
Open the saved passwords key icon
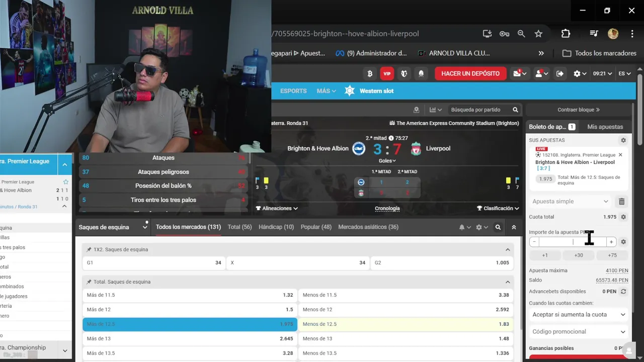(x=504, y=34)
